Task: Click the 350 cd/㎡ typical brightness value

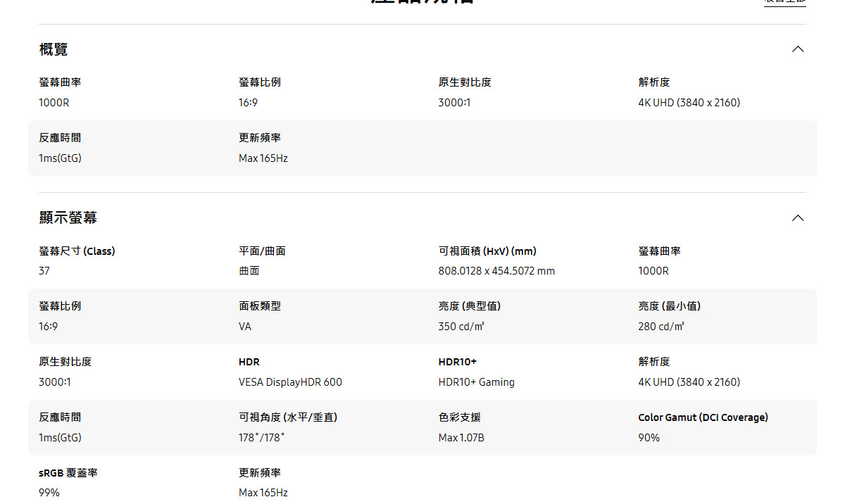Action: (461, 327)
